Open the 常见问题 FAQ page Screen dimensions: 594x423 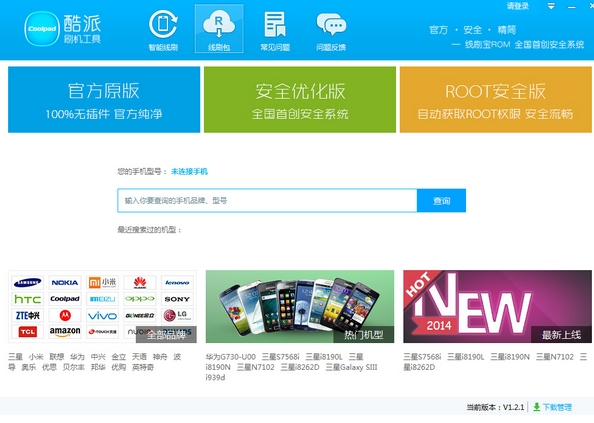click(275, 30)
